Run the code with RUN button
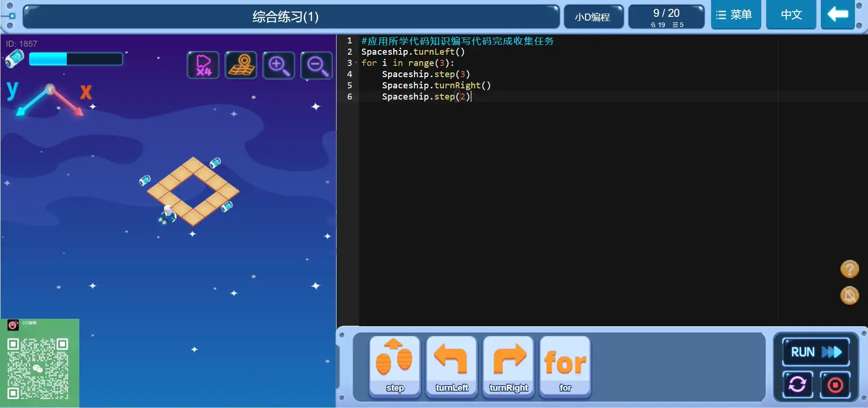The width and height of the screenshot is (868, 408). (x=816, y=352)
